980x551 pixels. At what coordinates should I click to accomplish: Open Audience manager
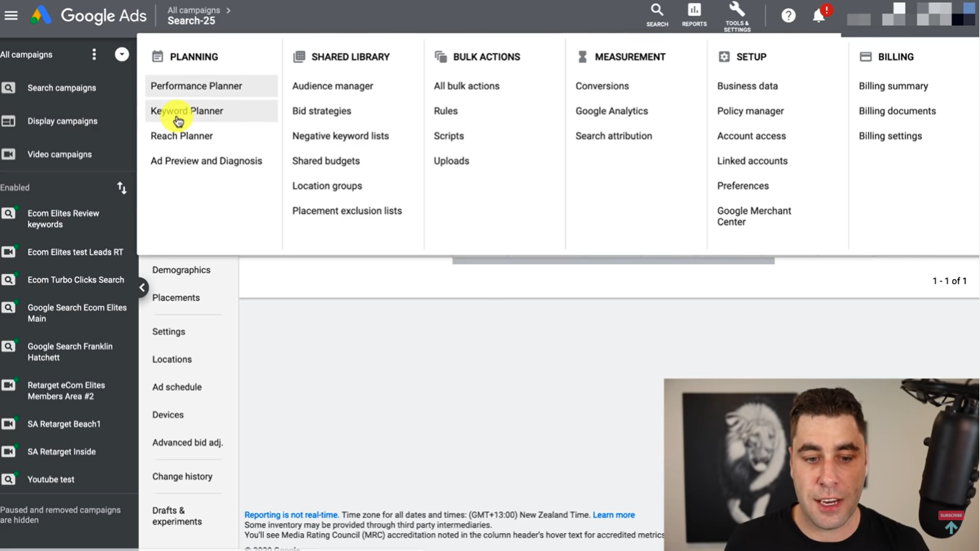pos(333,86)
